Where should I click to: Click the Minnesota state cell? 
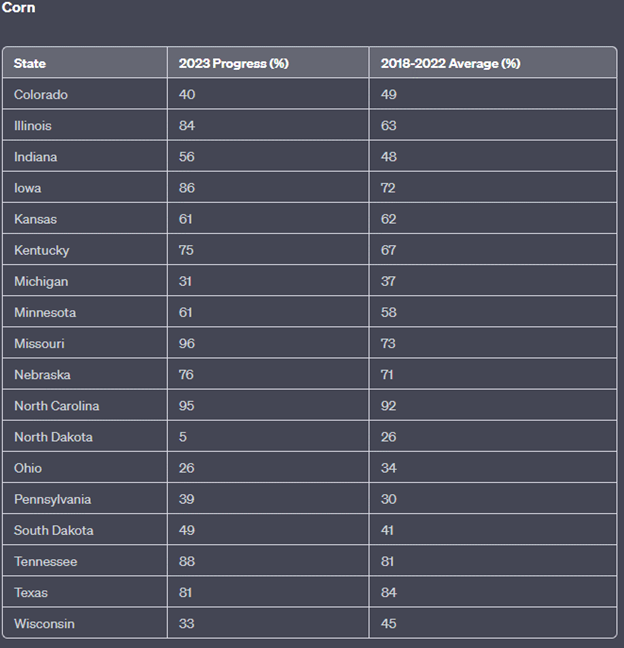point(45,312)
